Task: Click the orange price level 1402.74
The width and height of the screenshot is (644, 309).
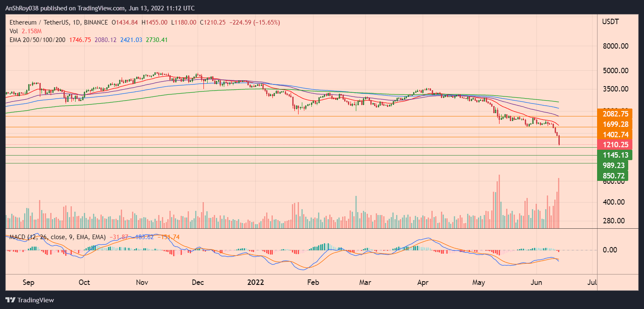Action: [x=615, y=134]
